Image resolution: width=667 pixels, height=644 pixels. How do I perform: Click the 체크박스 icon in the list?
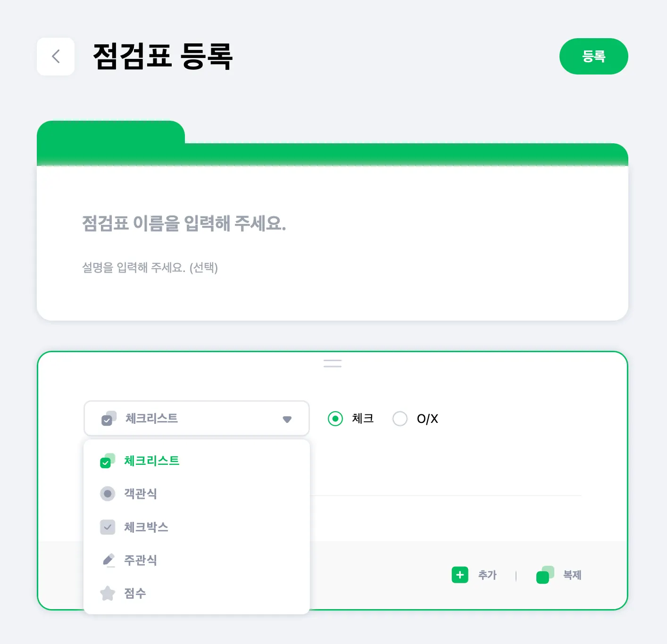[108, 527]
